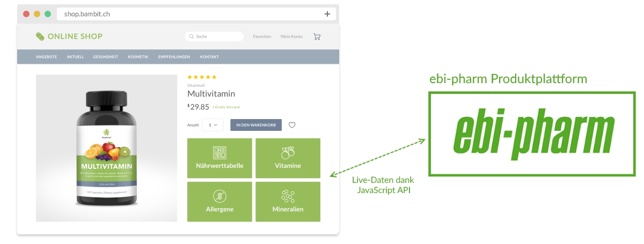This screenshot has height=244, width=644.
Task: Open the shopping cart icon
Action: (x=317, y=36)
